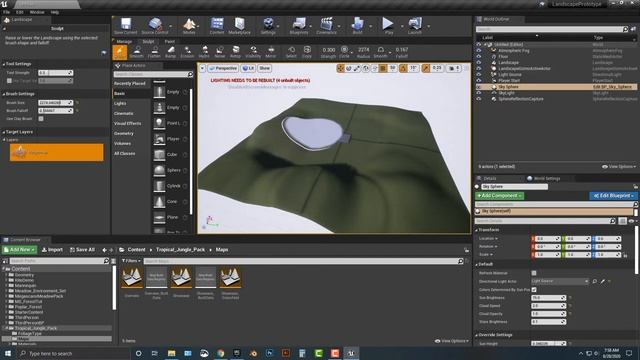Toggle visibility of Player Start actor
Viewport: 640px width, 360px height.
click(x=479, y=80)
